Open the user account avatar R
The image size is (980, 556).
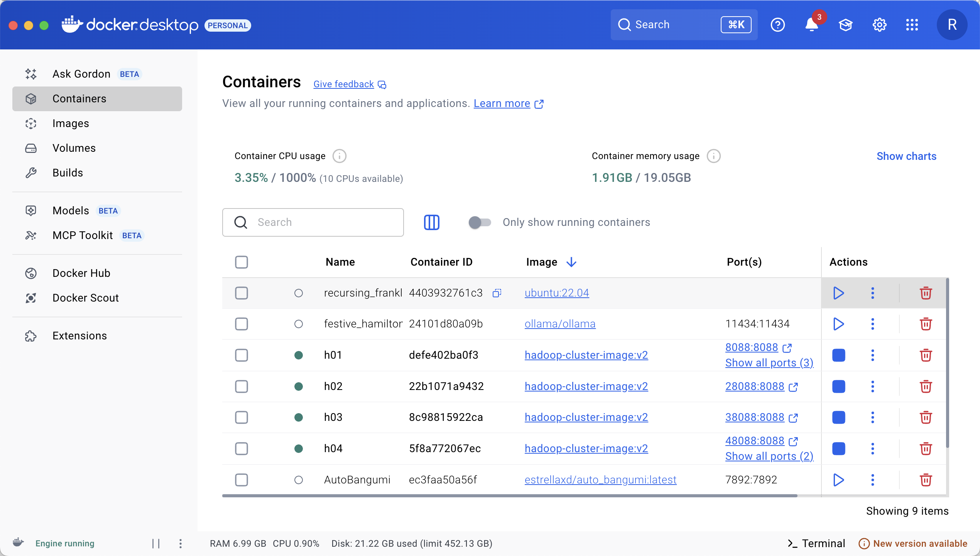point(952,25)
